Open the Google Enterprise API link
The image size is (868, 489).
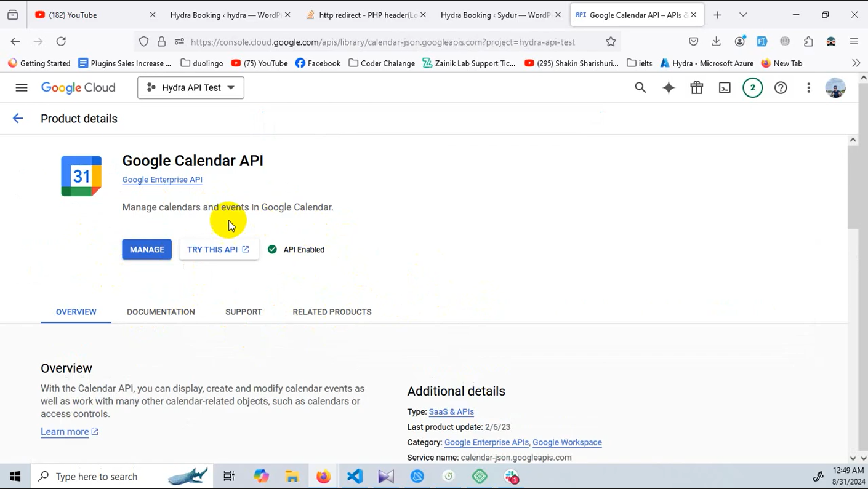point(162,180)
